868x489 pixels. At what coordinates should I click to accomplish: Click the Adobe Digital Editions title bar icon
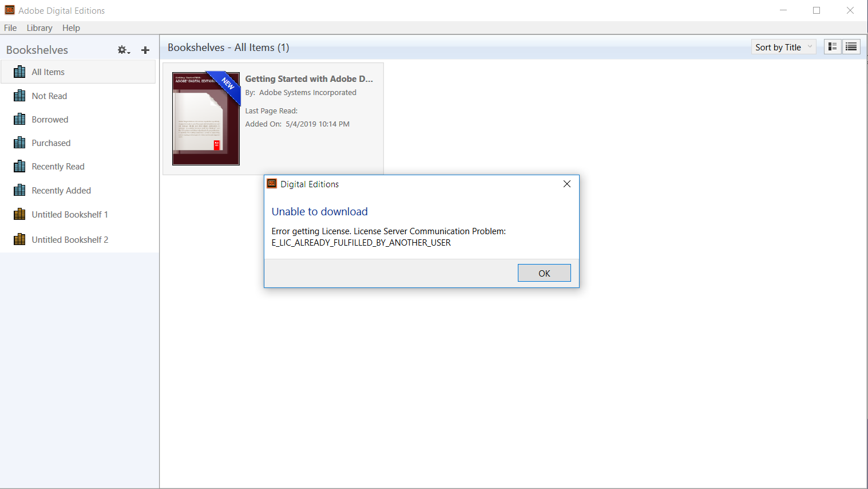[10, 10]
